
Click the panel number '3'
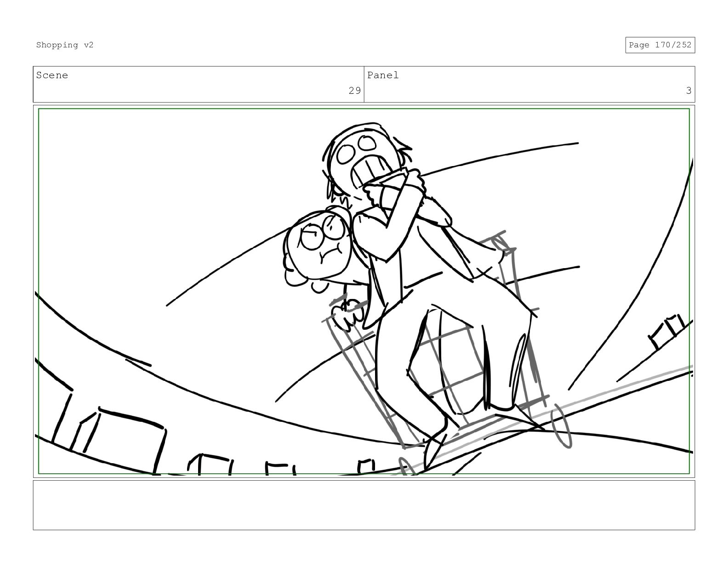coord(688,91)
